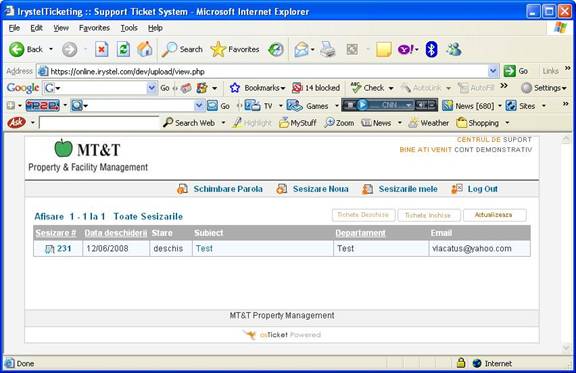Open the Test subject link

tap(204, 248)
